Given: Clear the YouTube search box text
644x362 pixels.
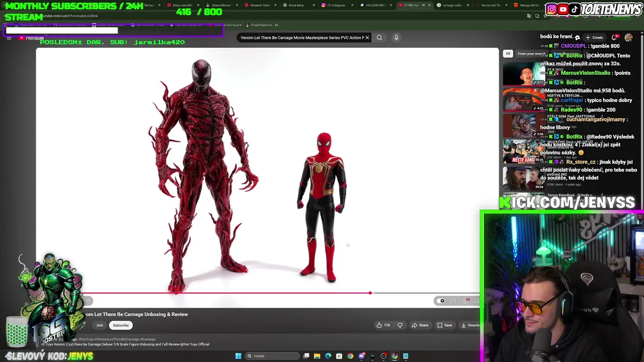Looking at the screenshot, I should [367, 38].
